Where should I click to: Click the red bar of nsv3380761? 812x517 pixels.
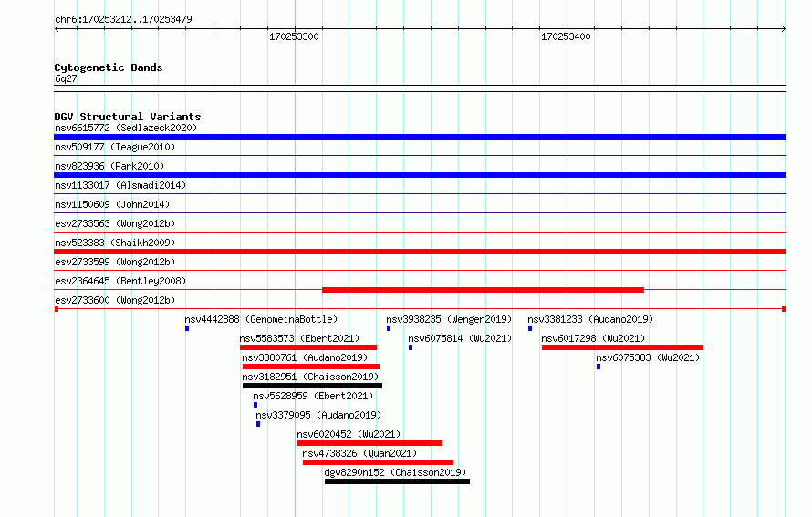pyautogui.click(x=311, y=367)
